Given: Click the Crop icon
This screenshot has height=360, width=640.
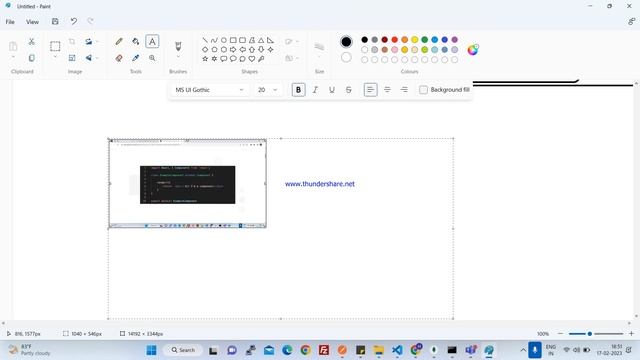Looking at the screenshot, I should tap(72, 41).
